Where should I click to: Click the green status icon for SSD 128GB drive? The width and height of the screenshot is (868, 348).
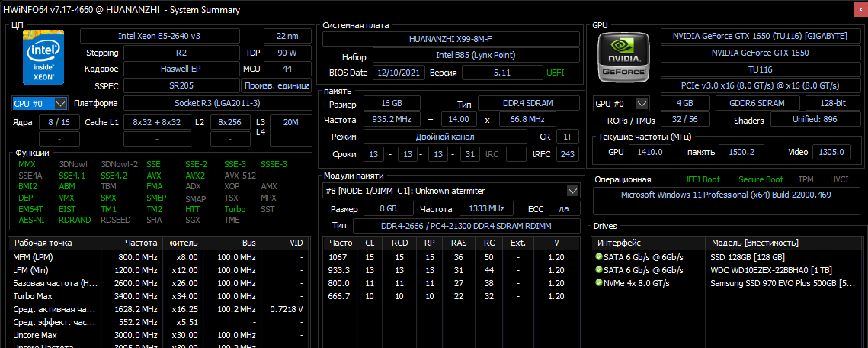pyautogui.click(x=598, y=256)
